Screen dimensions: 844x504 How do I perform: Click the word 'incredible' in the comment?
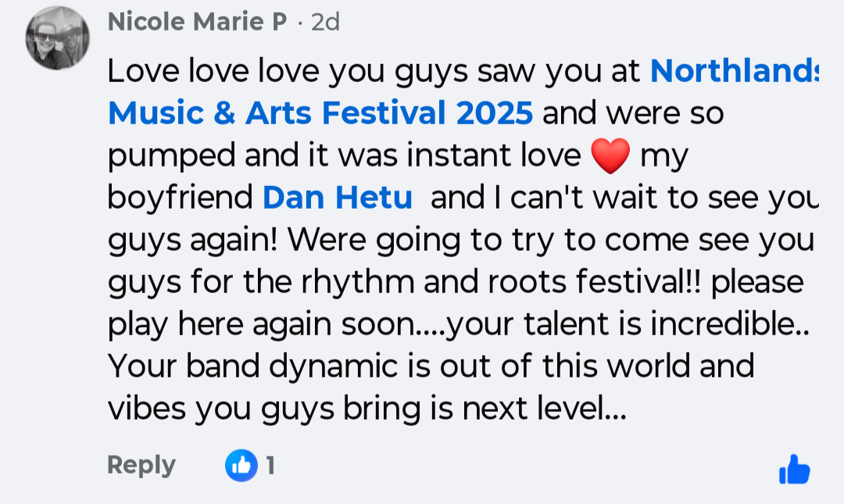(x=721, y=325)
